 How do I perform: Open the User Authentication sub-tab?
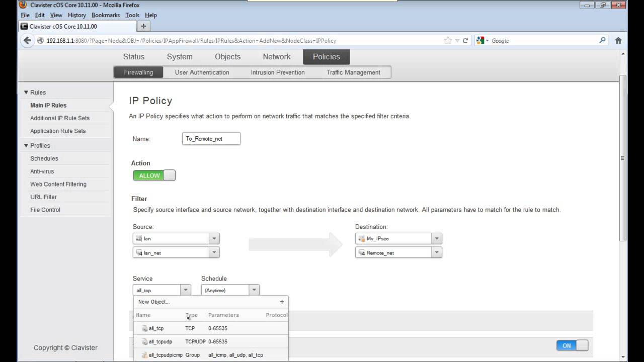point(202,72)
